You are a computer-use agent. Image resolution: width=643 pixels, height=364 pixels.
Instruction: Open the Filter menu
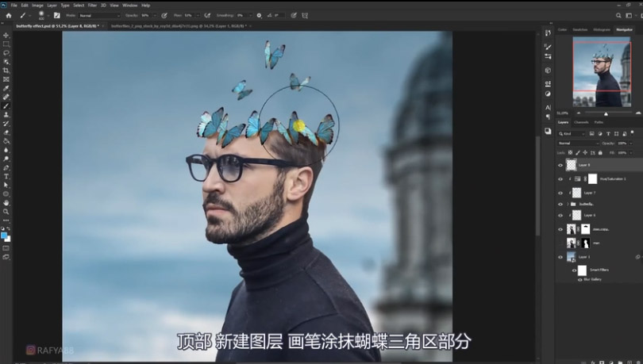tap(93, 5)
